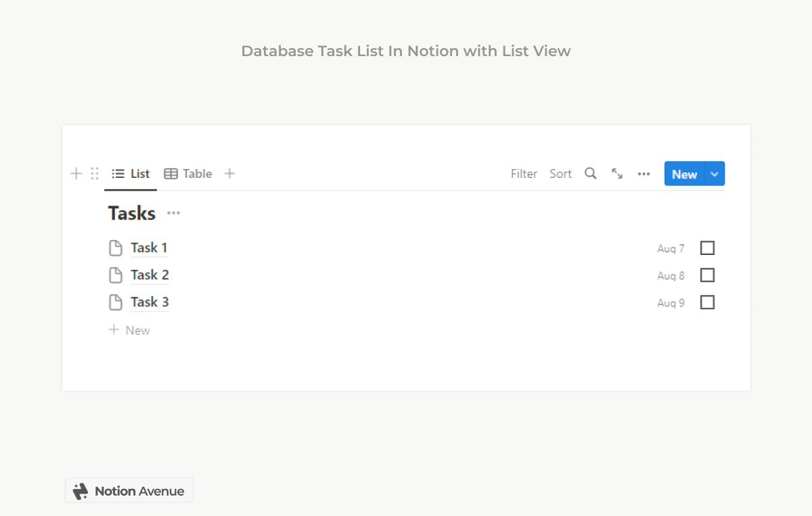This screenshot has width=812, height=516.
Task: Open the ellipsis menu beside the Tasks title
Action: [173, 213]
